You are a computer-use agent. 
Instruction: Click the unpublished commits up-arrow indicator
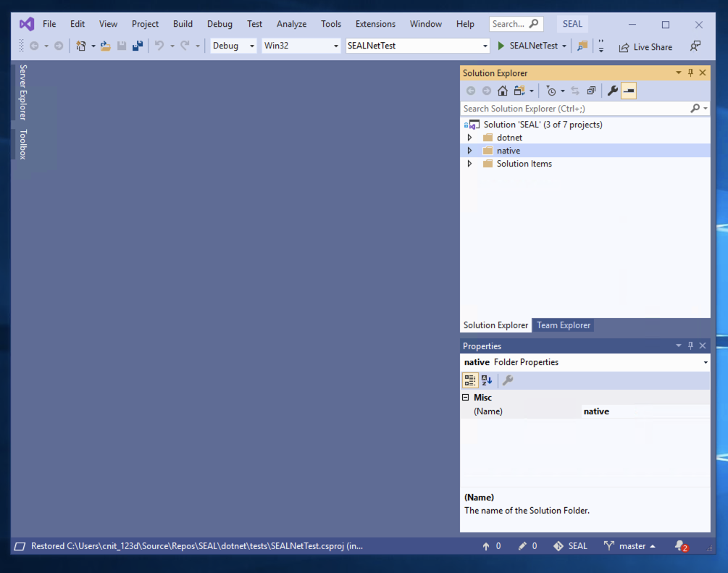click(491, 546)
